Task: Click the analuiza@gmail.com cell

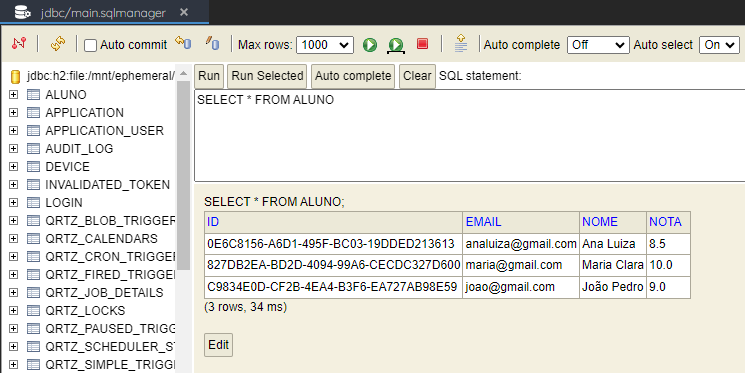Action: 521,244
